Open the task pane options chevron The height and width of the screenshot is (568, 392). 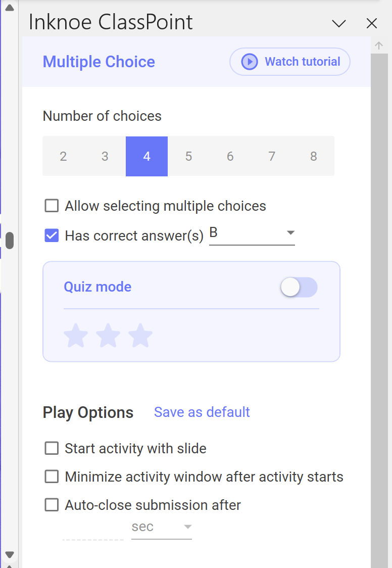pyautogui.click(x=339, y=24)
